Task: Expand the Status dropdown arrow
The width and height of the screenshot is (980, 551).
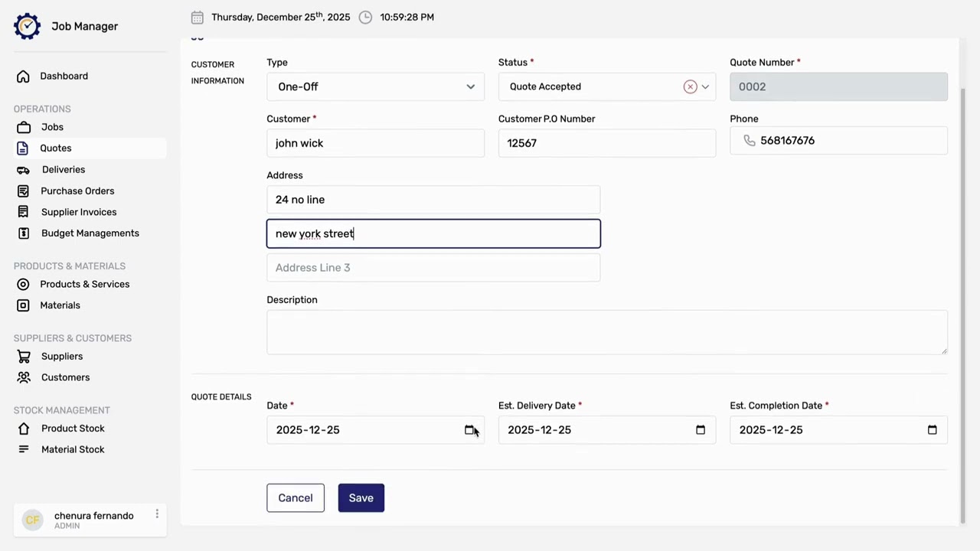Action: tap(705, 86)
